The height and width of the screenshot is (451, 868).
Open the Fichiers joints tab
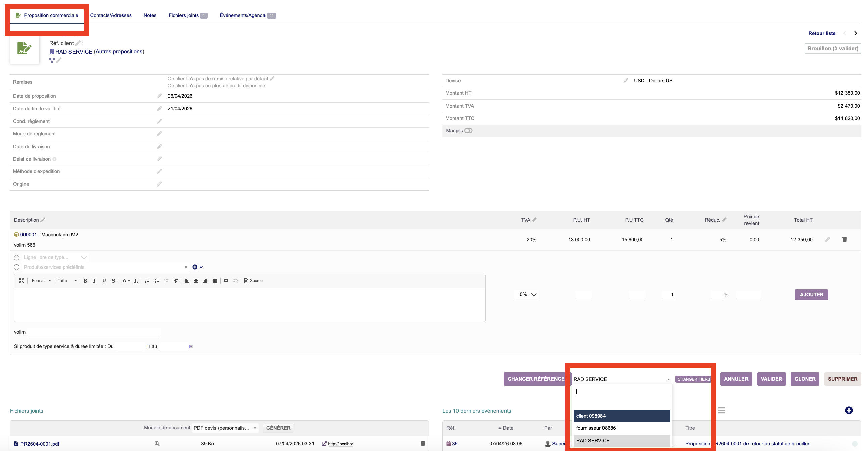(184, 15)
